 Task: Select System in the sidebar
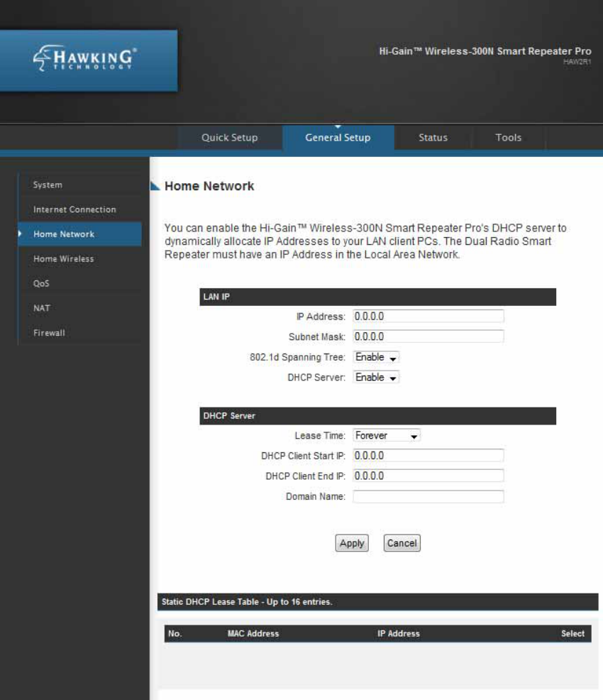(x=80, y=185)
